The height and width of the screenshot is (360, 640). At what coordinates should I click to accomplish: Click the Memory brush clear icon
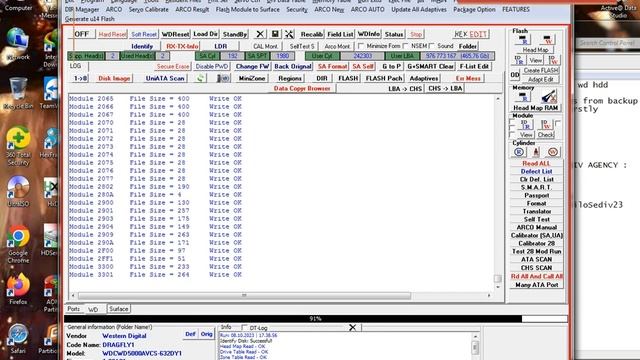pos(549,97)
